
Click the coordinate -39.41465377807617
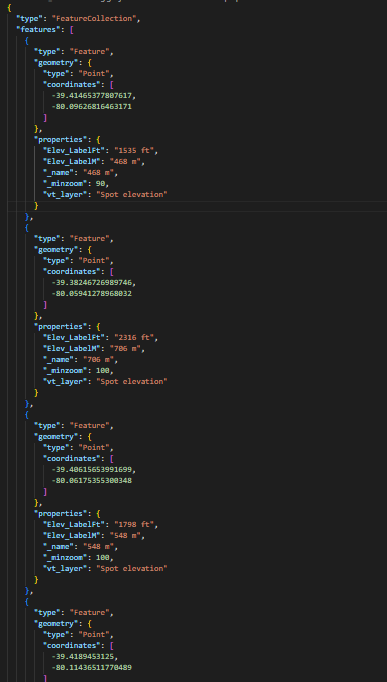[x=93, y=95]
